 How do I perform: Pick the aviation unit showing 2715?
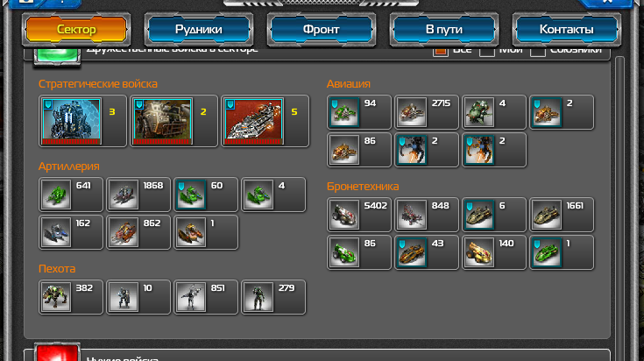[427, 112]
